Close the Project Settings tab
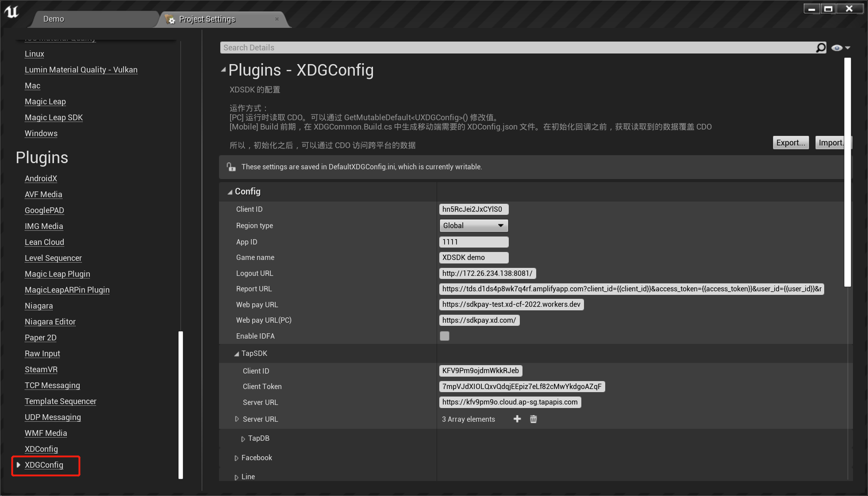Image resolution: width=868 pixels, height=496 pixels. tap(277, 19)
